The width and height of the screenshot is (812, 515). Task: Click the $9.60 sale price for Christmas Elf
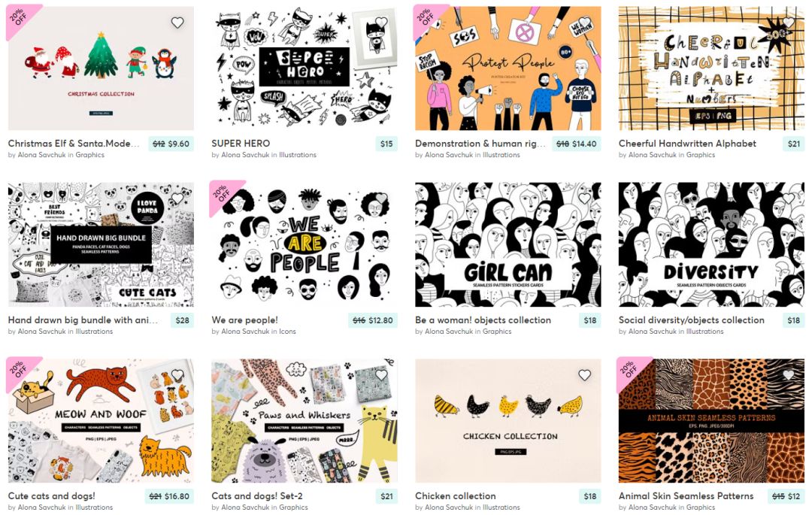pos(179,144)
